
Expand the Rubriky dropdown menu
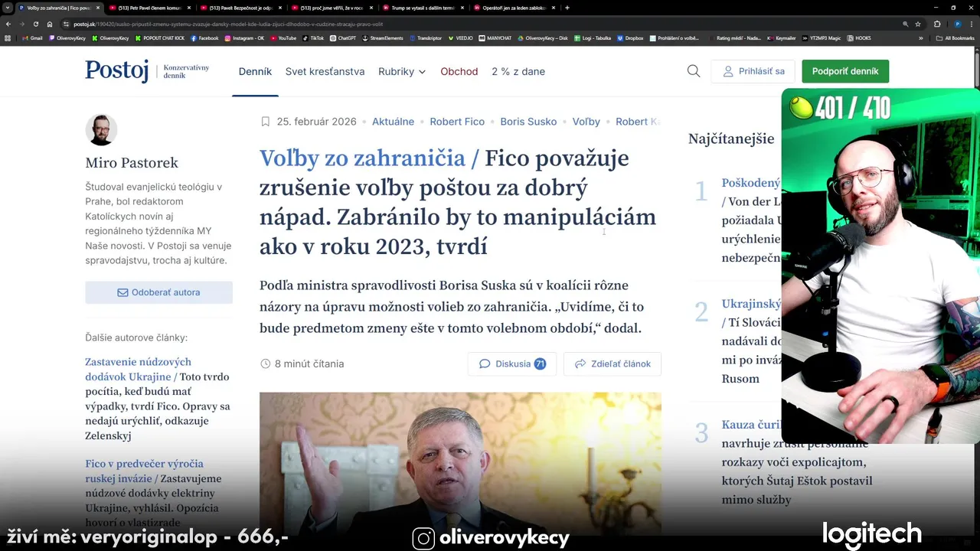[x=402, y=71]
